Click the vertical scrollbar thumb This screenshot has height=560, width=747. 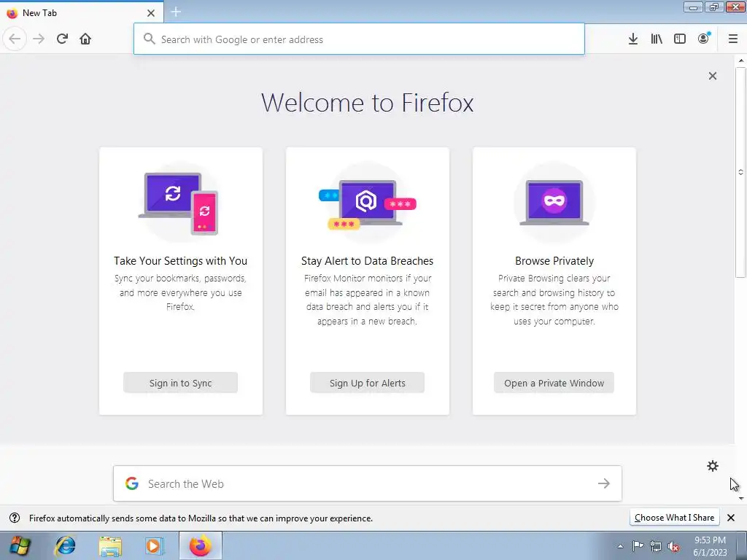coord(741,172)
